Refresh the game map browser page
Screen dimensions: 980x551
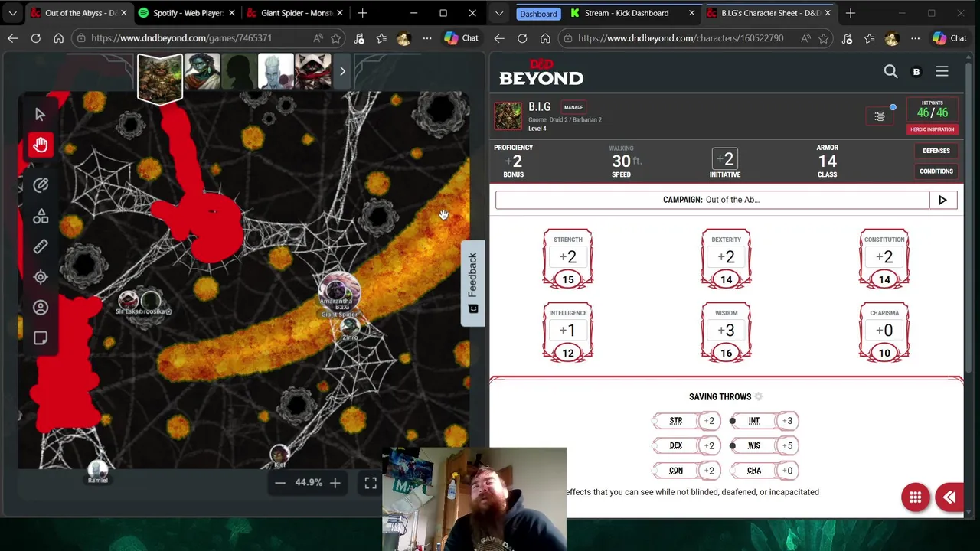coord(35,38)
